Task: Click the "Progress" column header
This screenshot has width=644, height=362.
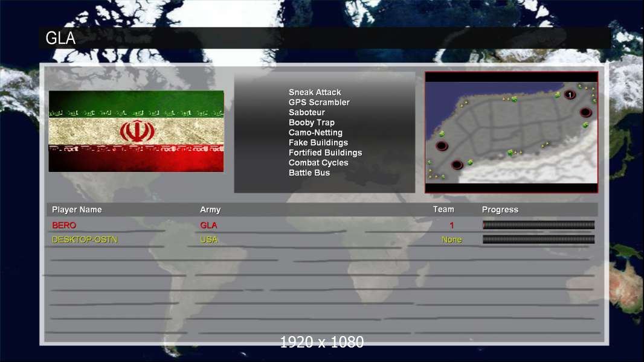Action: coord(500,209)
